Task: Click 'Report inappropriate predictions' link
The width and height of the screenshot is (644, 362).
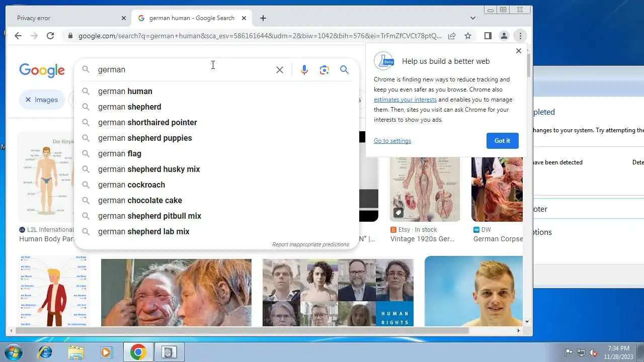Action: click(x=310, y=244)
